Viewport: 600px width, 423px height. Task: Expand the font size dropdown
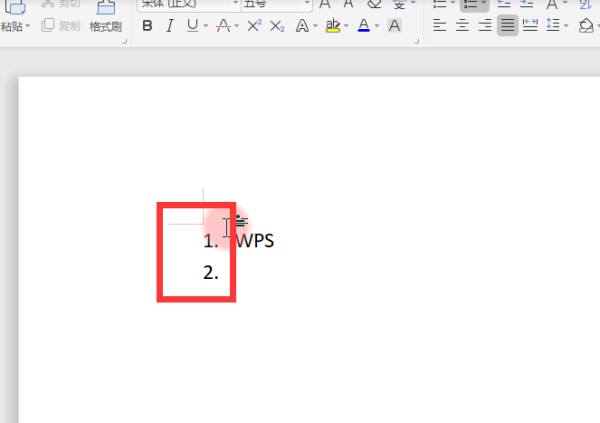click(307, 3)
